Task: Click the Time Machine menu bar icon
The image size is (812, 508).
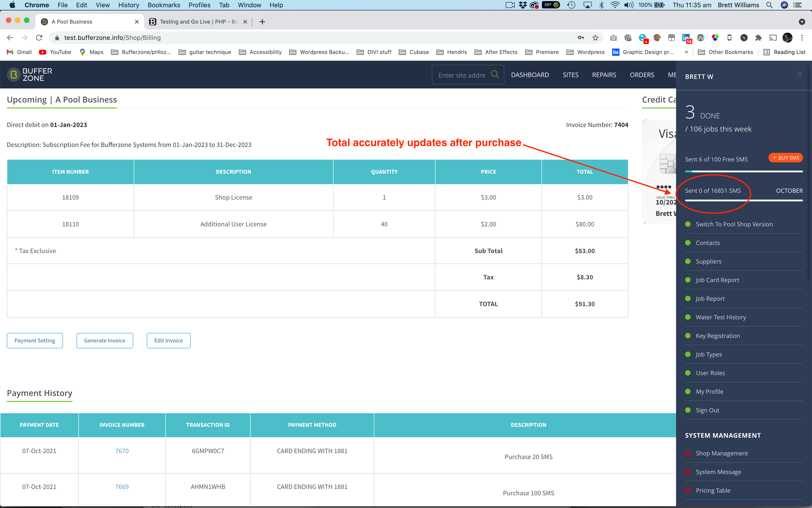Action: click(571, 5)
